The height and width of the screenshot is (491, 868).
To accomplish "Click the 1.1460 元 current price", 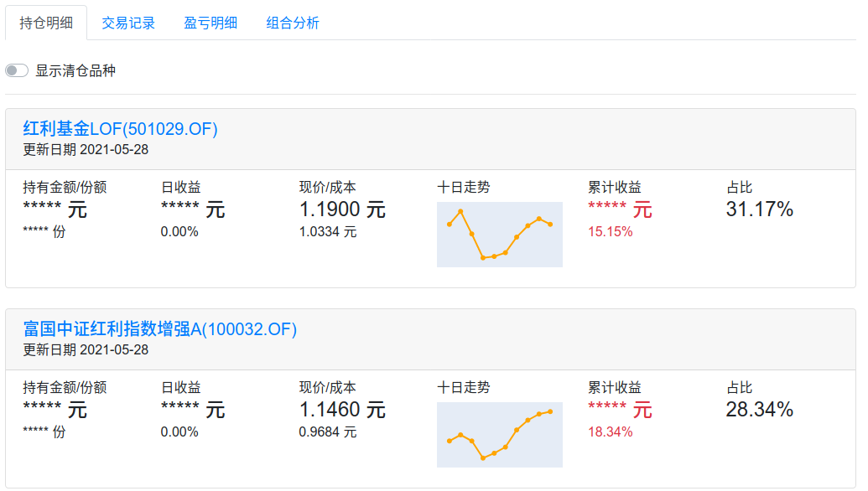I will coord(342,410).
